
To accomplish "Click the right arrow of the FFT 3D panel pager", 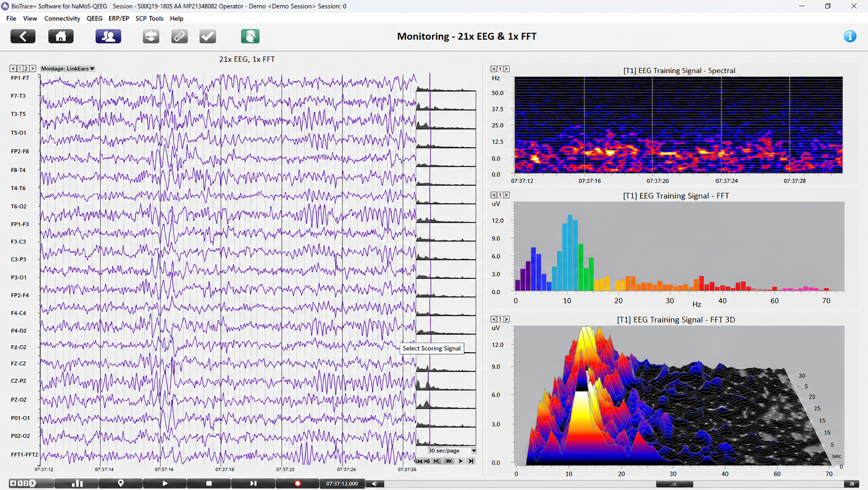I will click(x=507, y=319).
